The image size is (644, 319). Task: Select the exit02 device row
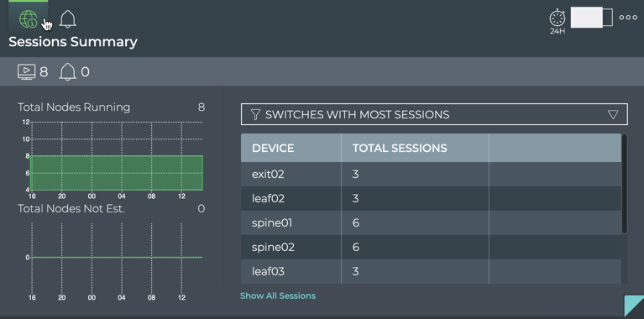tap(431, 174)
